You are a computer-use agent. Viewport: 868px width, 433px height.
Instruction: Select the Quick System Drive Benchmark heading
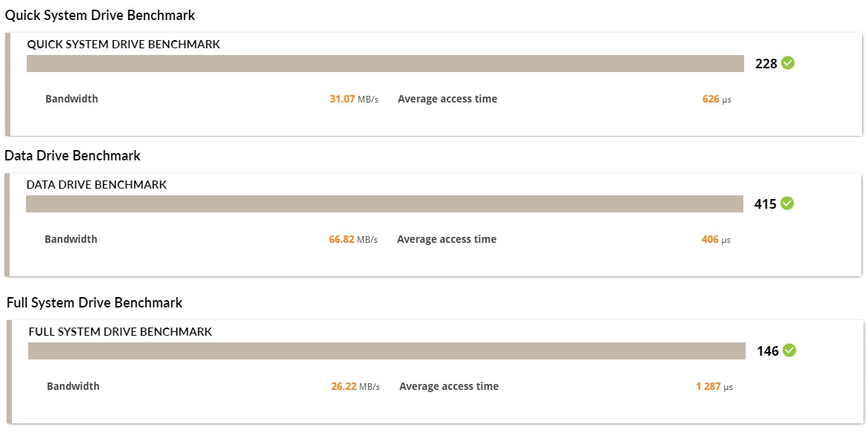pos(100,16)
